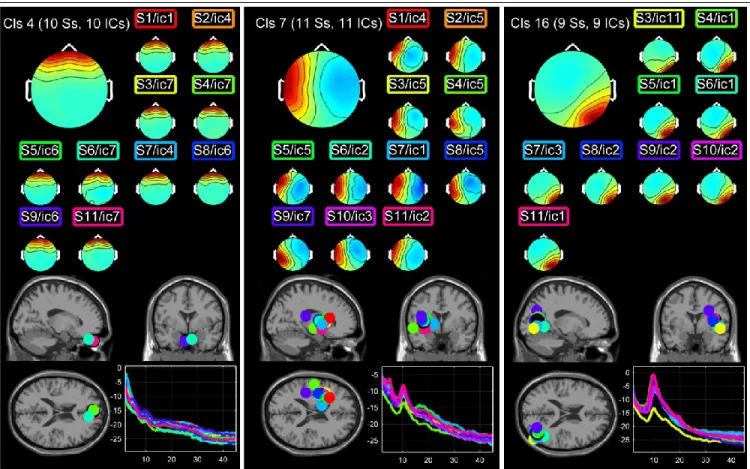
Task: Click the scalp map under S7/ic1
Action: (x=408, y=187)
